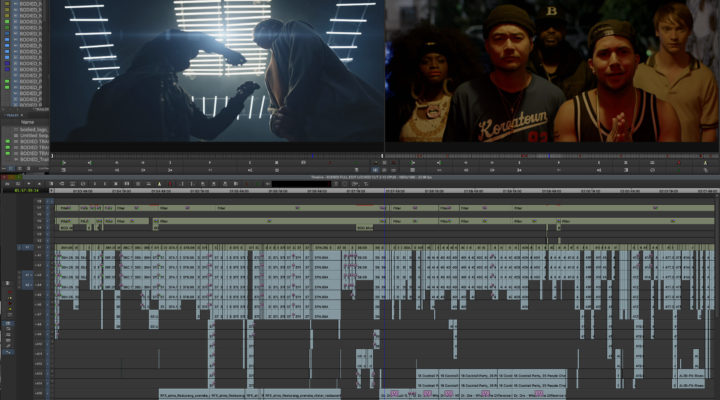Viewport: 720px width, 400px height.
Task: Click the yellow Splice-in icon in the timeline toolbar
Action: 159,184
